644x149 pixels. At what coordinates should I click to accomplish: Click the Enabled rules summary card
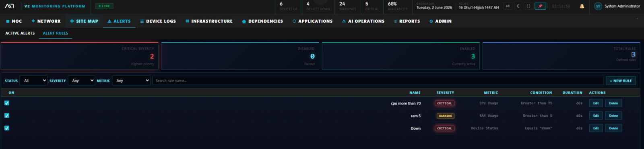400,56
